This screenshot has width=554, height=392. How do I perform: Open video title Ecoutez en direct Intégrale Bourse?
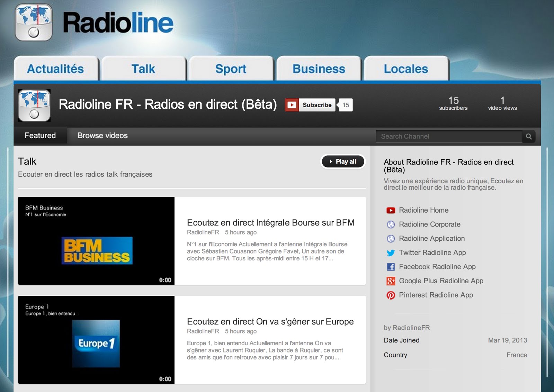pyautogui.click(x=271, y=223)
